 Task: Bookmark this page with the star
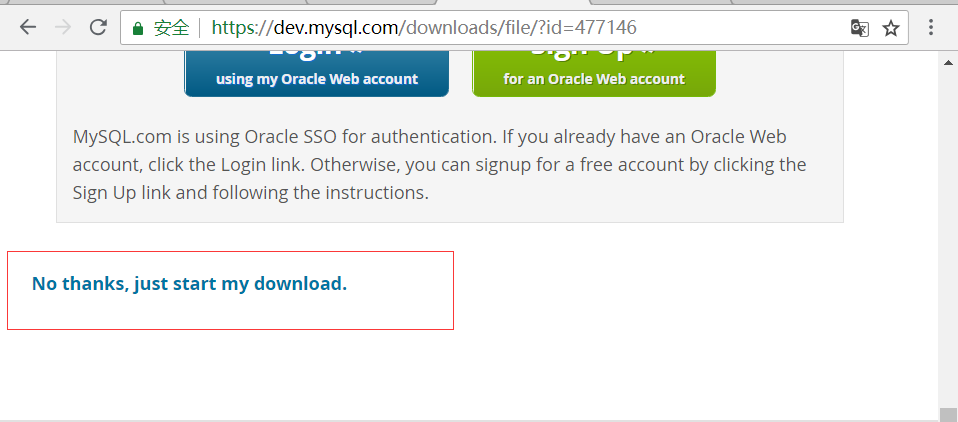tap(890, 28)
